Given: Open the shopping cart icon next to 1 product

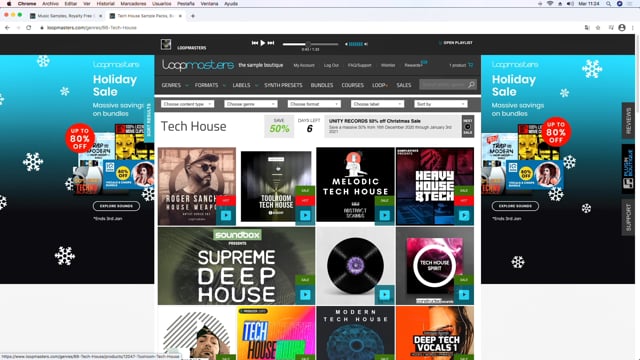Looking at the screenshot, I should click(471, 65).
